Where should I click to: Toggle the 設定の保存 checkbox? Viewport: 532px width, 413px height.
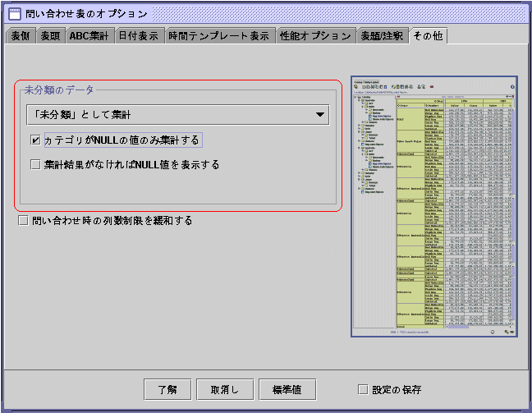[x=363, y=389]
